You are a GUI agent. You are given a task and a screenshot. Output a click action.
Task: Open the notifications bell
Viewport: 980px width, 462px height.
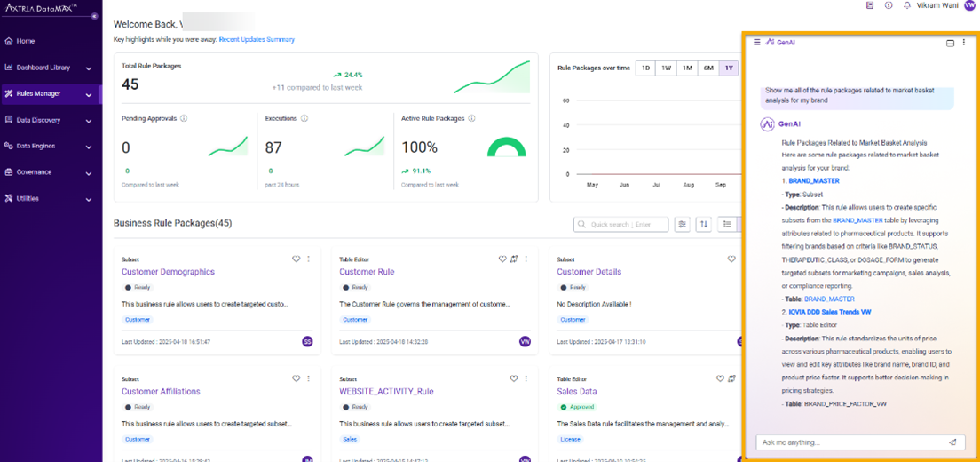click(906, 5)
